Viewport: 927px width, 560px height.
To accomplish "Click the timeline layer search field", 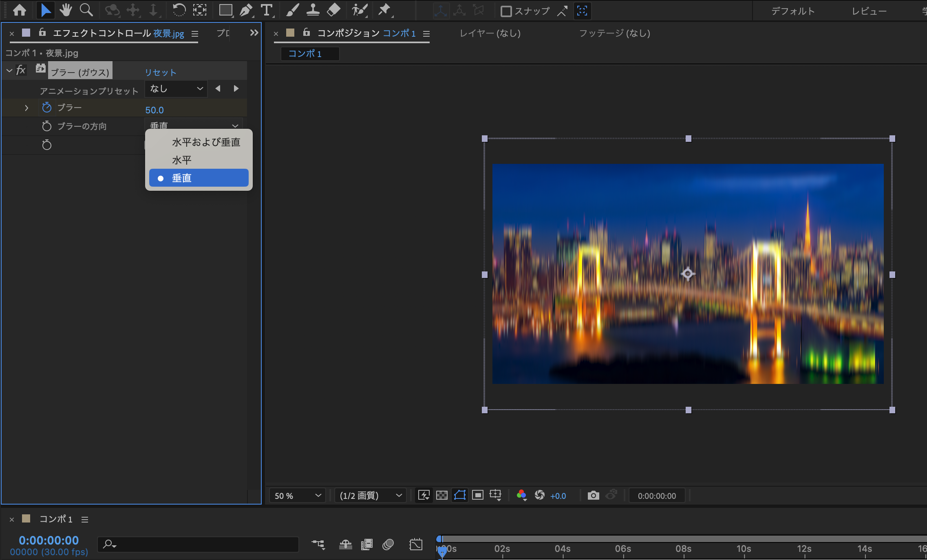I will pyautogui.click(x=198, y=544).
